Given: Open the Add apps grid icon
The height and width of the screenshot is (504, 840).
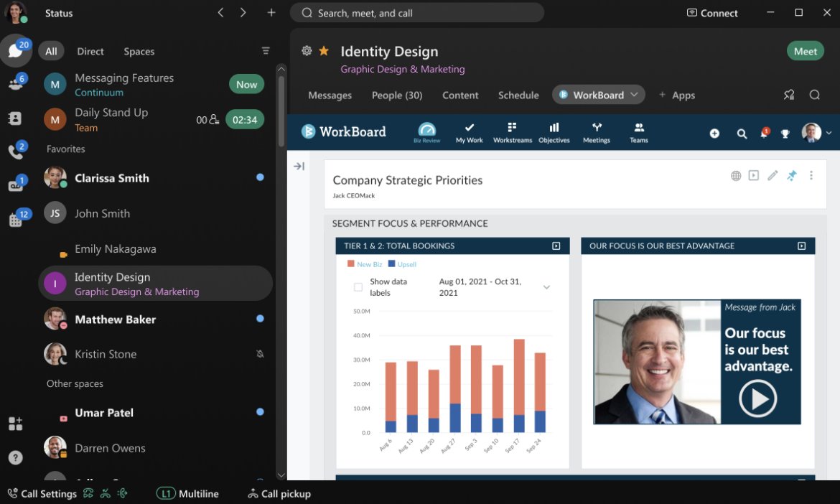Looking at the screenshot, I should (16, 424).
